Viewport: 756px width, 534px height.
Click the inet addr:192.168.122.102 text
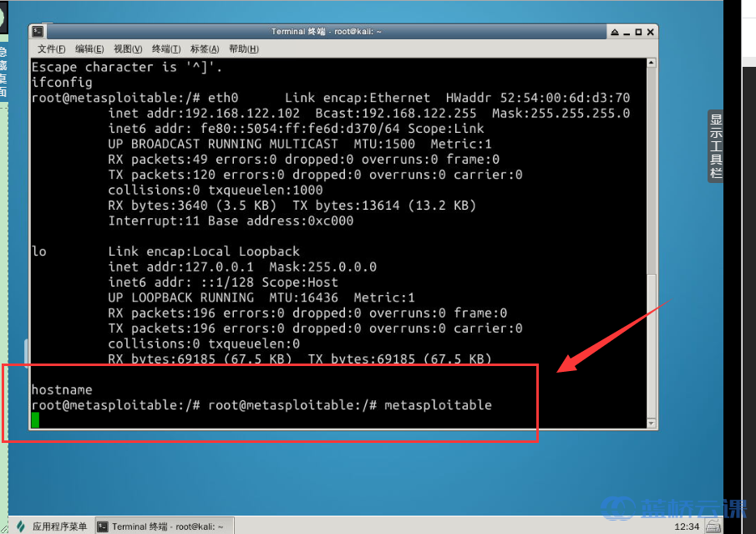pos(204,114)
